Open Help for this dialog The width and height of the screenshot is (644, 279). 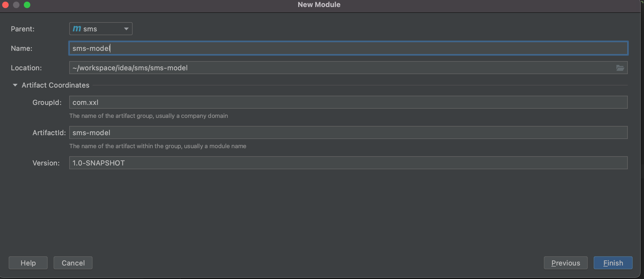[28, 263]
